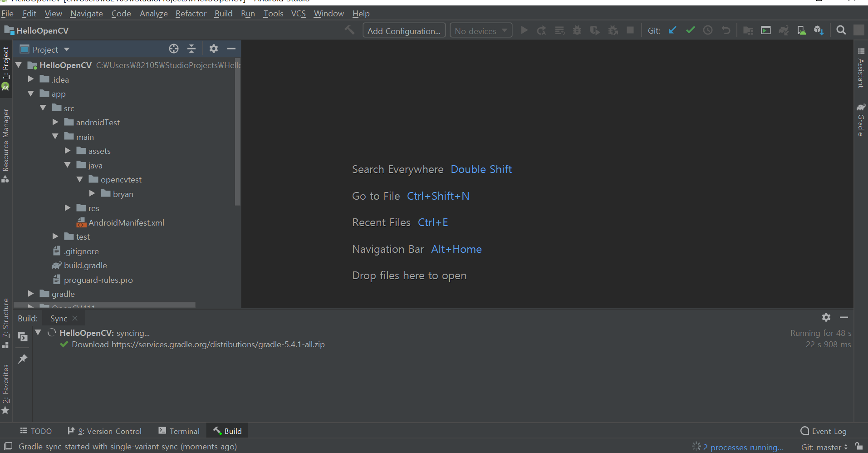This screenshot has width=868, height=453.
Task: Open the Project view dropdown
Action: pos(45,49)
